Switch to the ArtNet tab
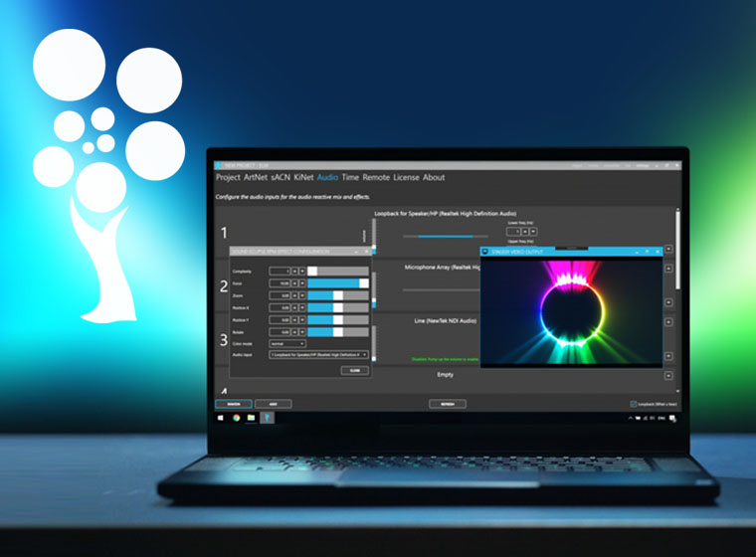Screen dimensions: 756x557 coord(256,177)
